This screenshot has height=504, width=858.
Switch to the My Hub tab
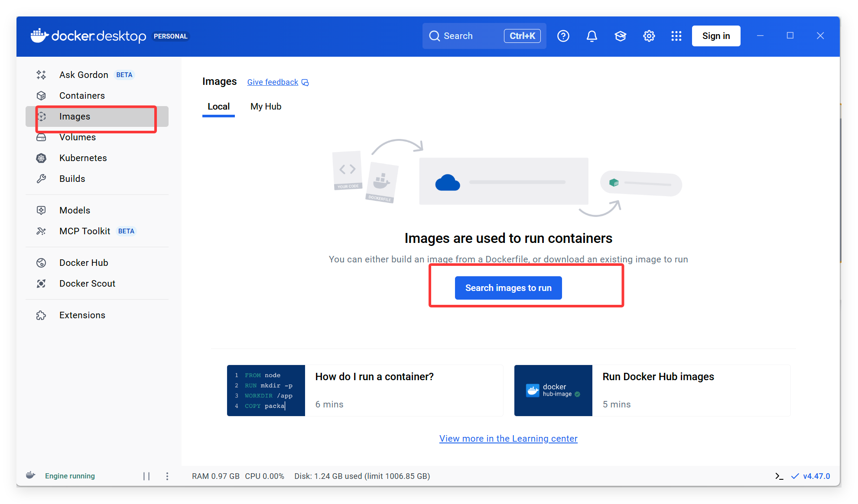(x=266, y=107)
